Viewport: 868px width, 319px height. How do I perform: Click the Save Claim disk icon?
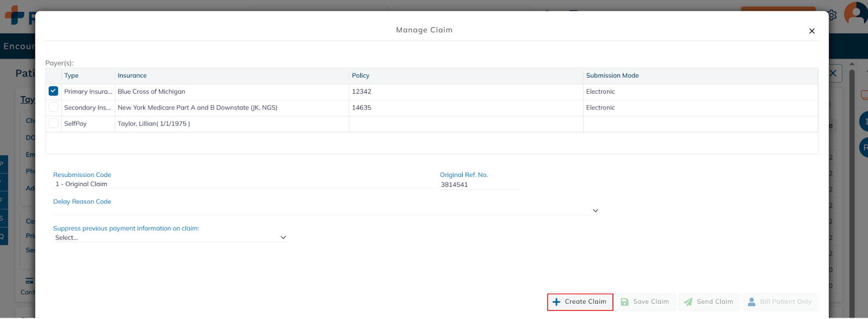point(624,302)
